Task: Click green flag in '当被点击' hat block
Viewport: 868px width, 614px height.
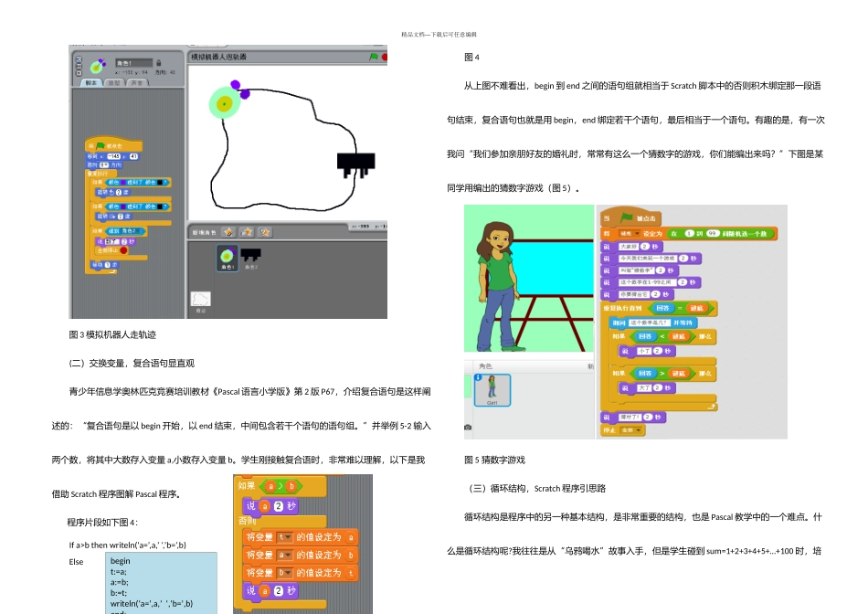Action: click(627, 217)
